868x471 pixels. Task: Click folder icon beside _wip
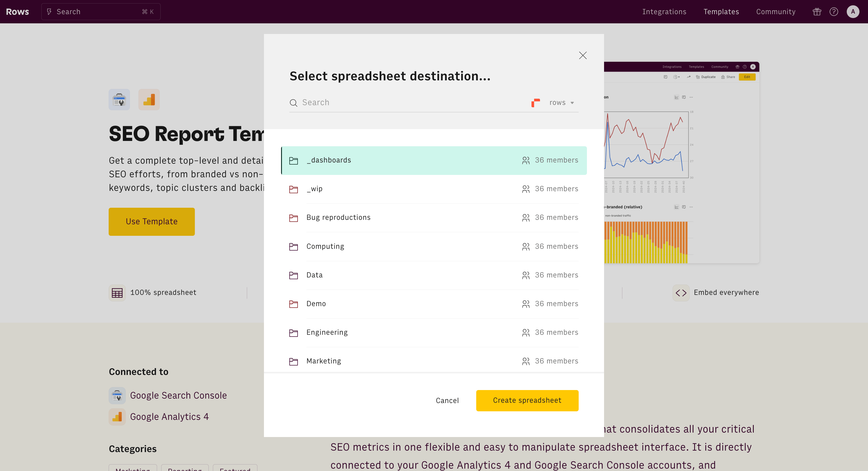[x=293, y=189]
